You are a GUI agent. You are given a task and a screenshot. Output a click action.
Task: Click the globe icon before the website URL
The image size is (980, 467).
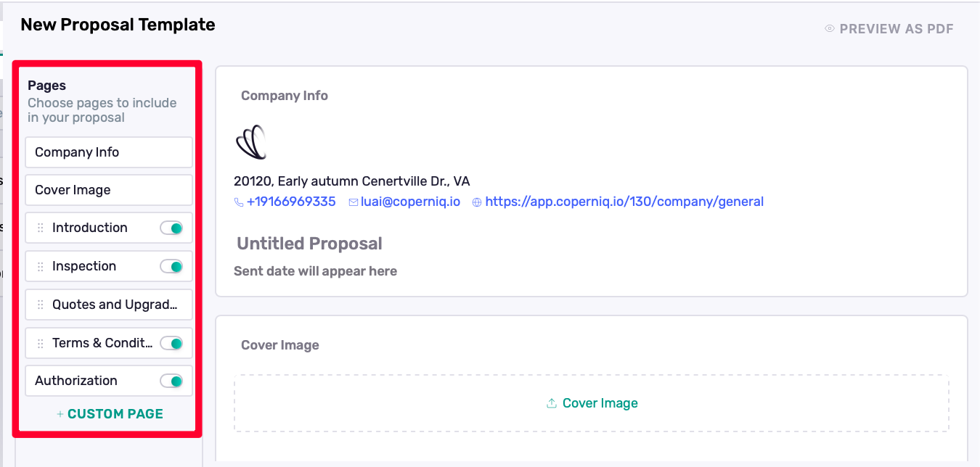(x=477, y=202)
